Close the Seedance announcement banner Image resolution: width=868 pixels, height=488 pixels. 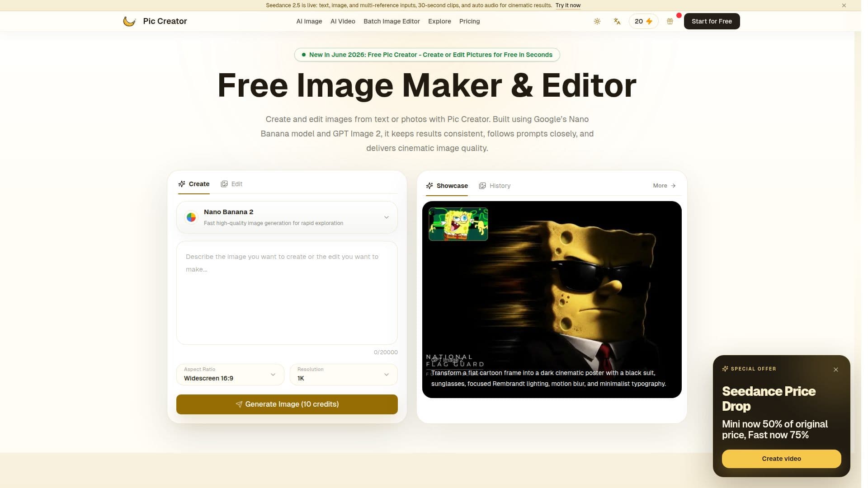[844, 5]
